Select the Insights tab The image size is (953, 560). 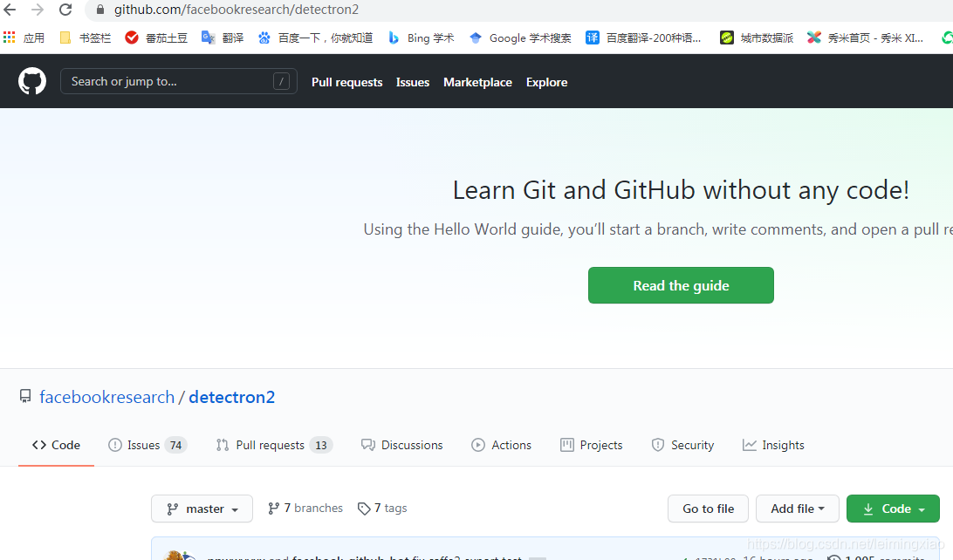point(773,445)
